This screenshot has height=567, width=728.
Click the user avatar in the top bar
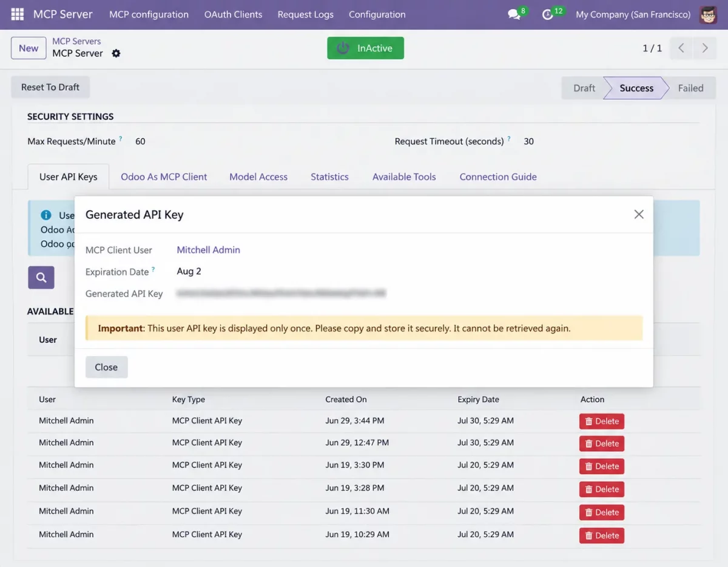coord(708,15)
